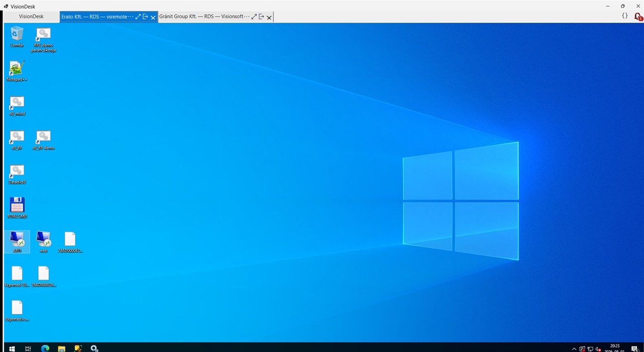
Task: Show hidden icons in remote system tray
Action: click(x=574, y=348)
